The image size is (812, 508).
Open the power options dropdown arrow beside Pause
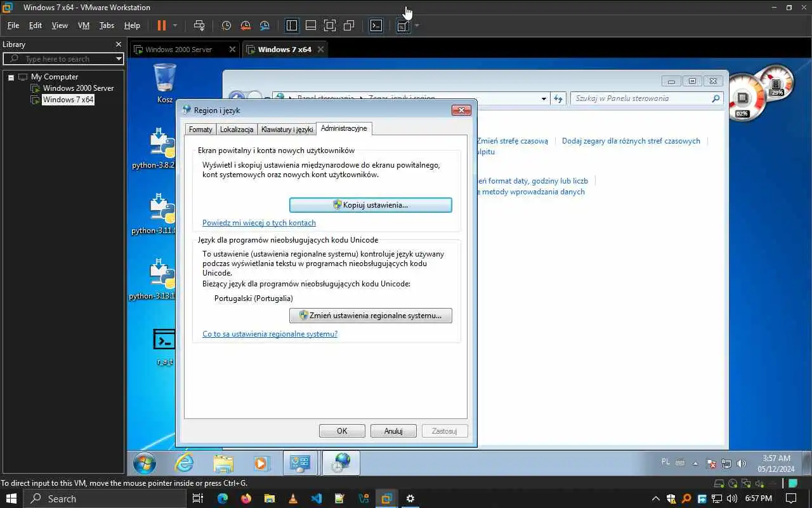tap(175, 25)
